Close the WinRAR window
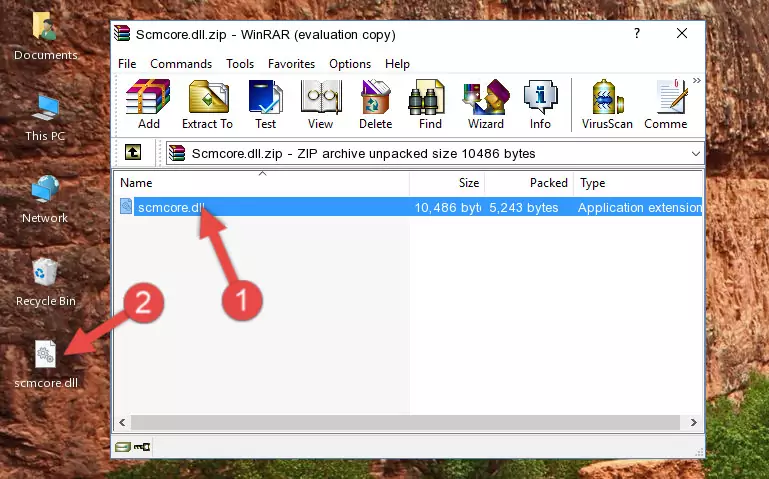The width and height of the screenshot is (769, 479). (x=682, y=33)
